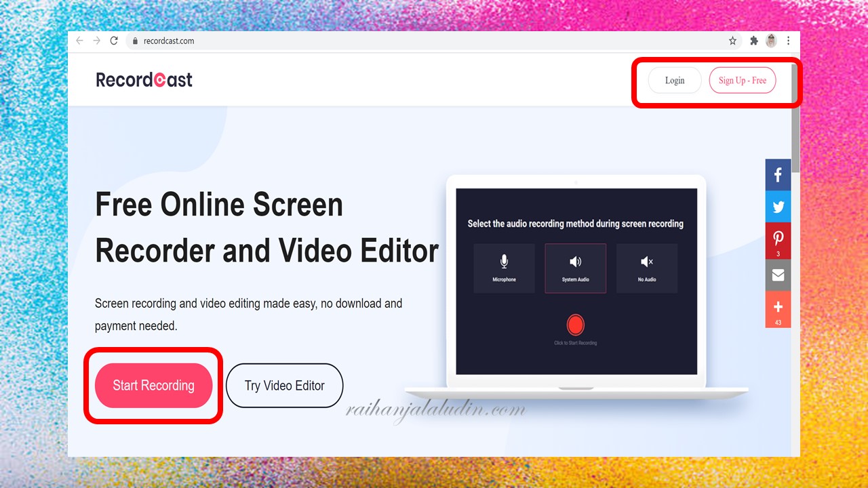Image resolution: width=868 pixels, height=488 pixels.
Task: Pin the page on Pinterest
Action: pyautogui.click(x=778, y=241)
